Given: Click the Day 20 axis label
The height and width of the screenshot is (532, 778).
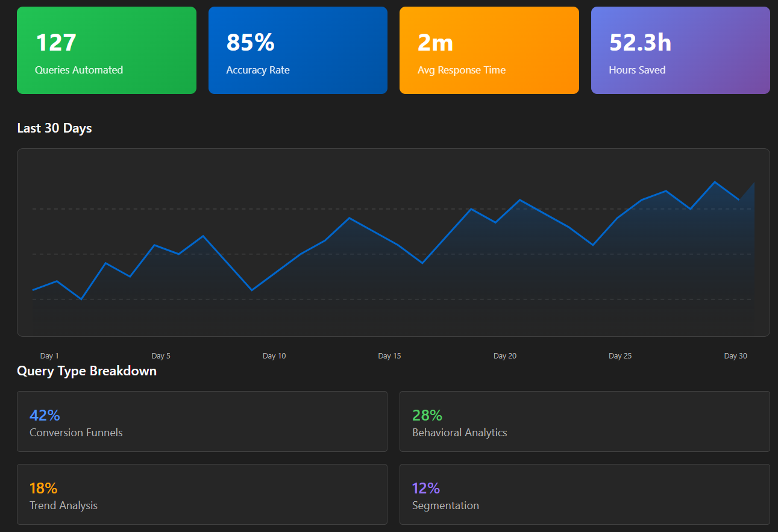Looking at the screenshot, I should tap(505, 356).
